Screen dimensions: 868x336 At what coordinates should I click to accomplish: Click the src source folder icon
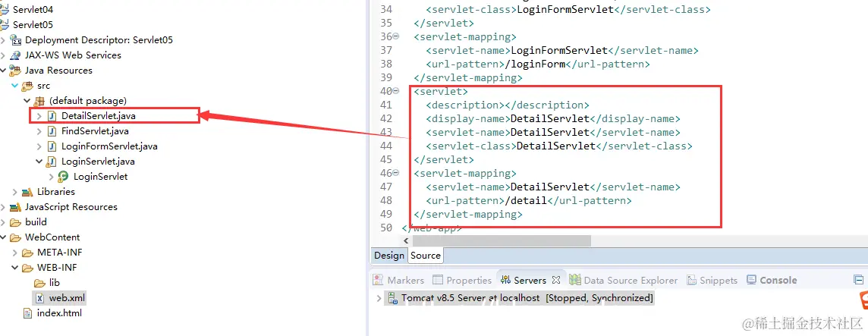click(x=27, y=86)
